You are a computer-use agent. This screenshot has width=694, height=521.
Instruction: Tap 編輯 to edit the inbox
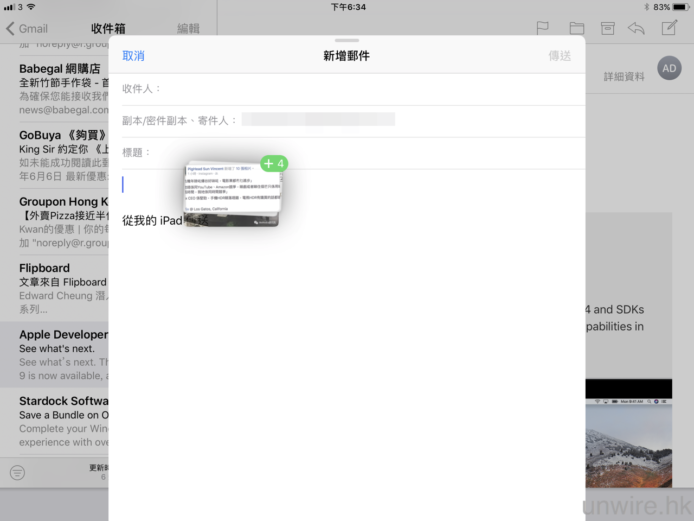(188, 29)
